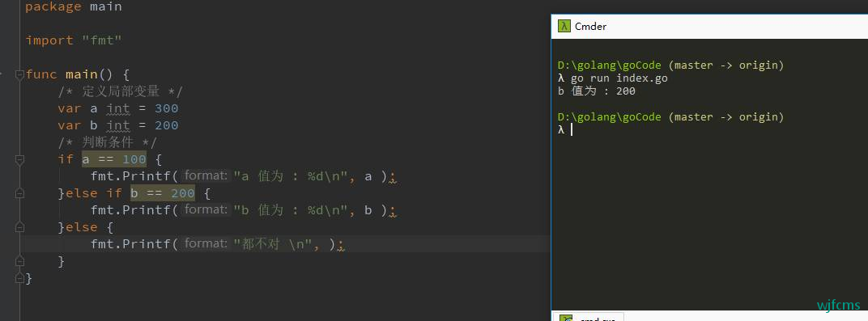The width and height of the screenshot is (868, 321).
Task: Click the cmd.exe console tab icon
Action: [x=566, y=319]
